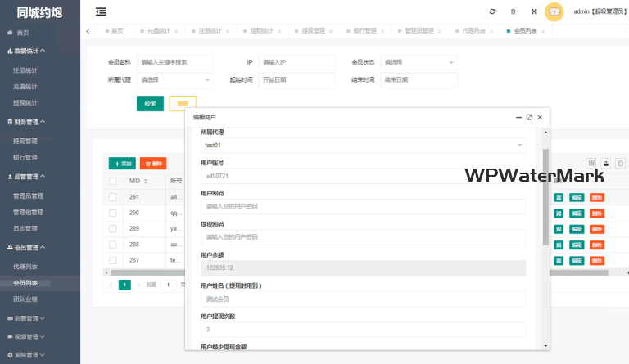Image resolution: width=629 pixels, height=364 pixels.
Task: Open 代理列表 in the sidebar menu
Action: coord(25,267)
